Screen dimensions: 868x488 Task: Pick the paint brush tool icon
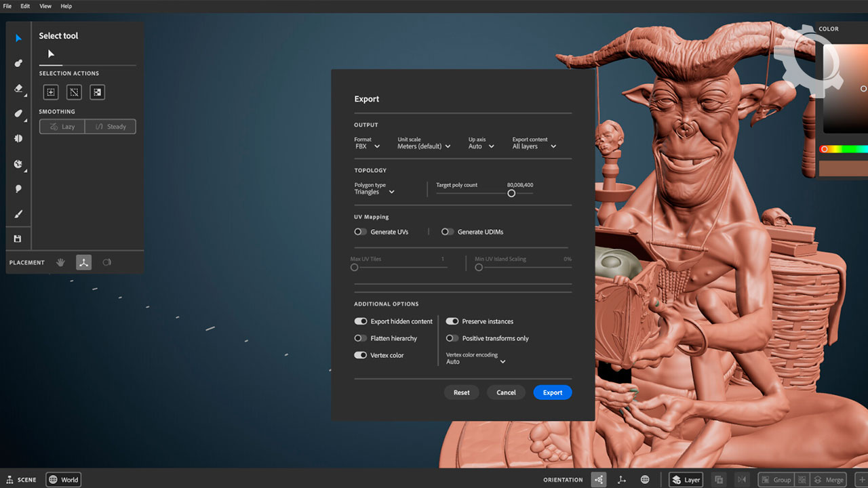(18, 214)
